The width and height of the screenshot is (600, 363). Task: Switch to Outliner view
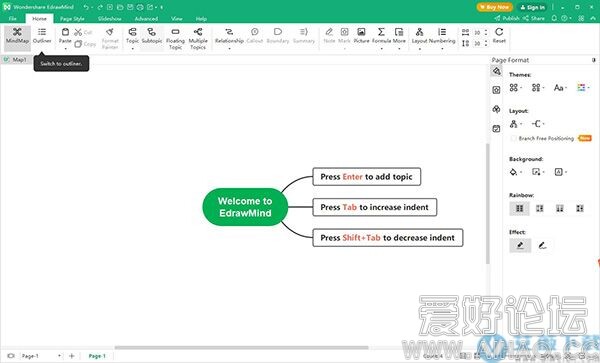[42, 36]
